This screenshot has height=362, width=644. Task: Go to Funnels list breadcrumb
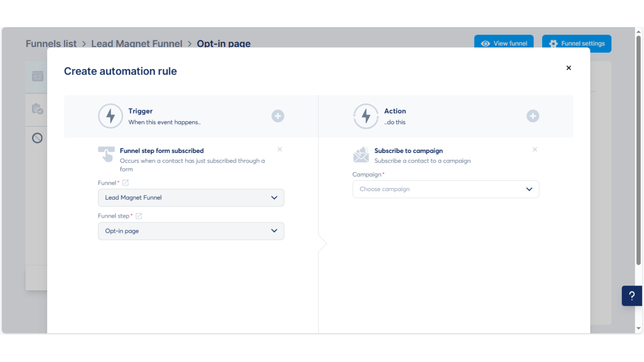[x=51, y=44]
